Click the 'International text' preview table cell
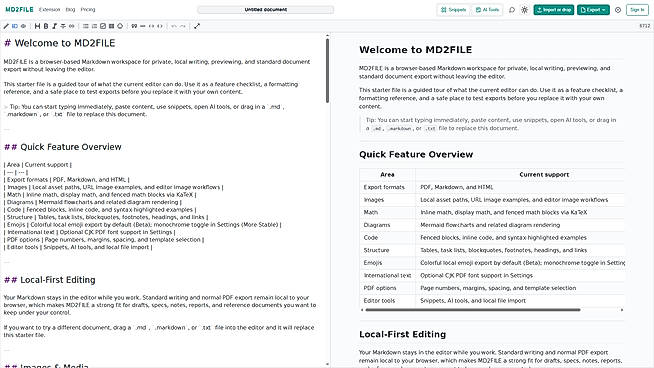The image size is (654, 368). (x=387, y=275)
